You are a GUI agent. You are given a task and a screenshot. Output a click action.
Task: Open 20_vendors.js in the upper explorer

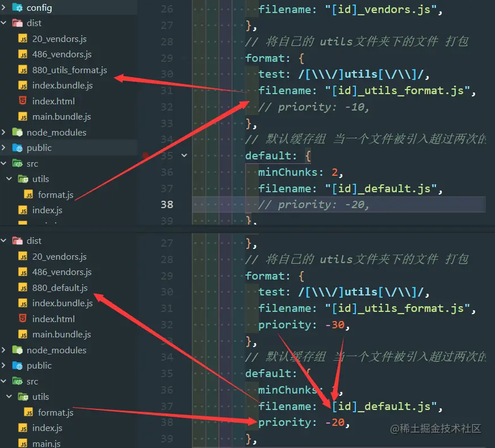click(60, 39)
